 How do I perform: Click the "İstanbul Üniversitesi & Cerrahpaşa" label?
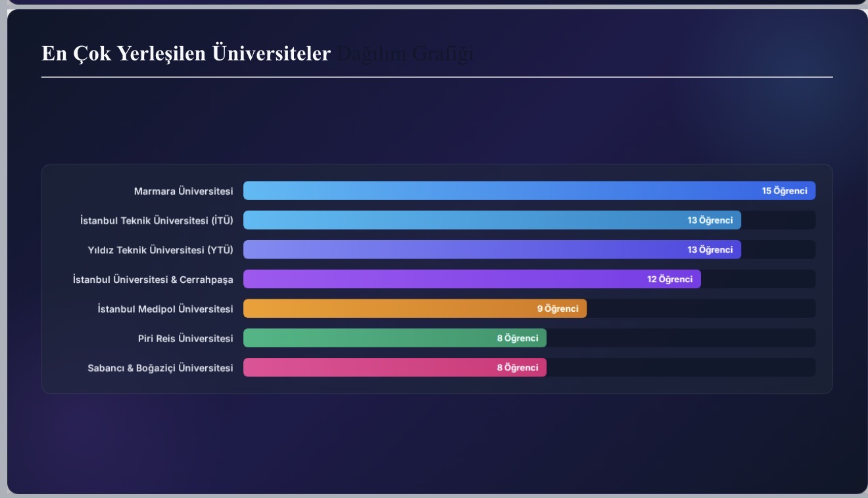click(x=153, y=280)
